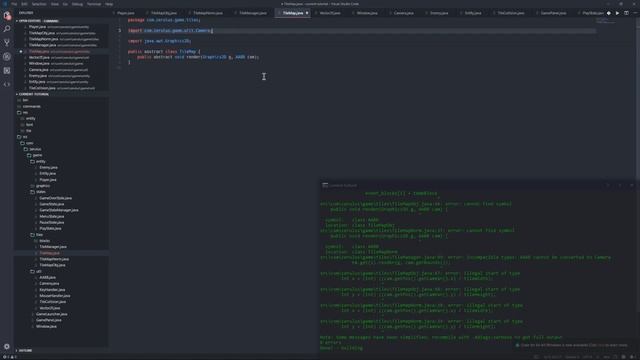The height and width of the screenshot is (360, 640).
Task: Switch to the Player.java editor tab
Action: pyautogui.click(x=125, y=13)
